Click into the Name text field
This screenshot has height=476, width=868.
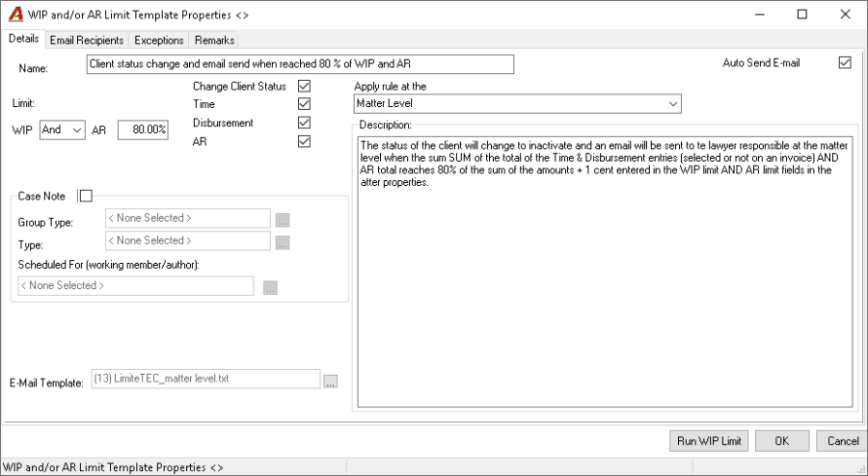tap(300, 65)
